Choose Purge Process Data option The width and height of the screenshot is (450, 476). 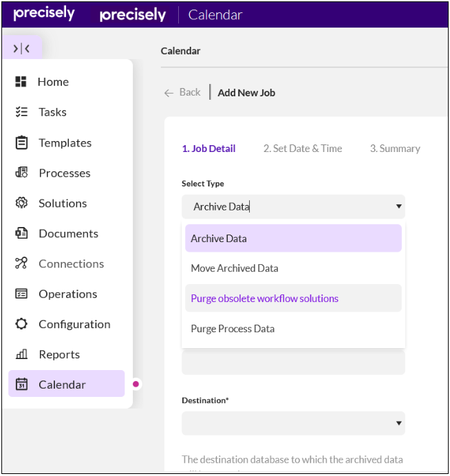click(x=293, y=329)
